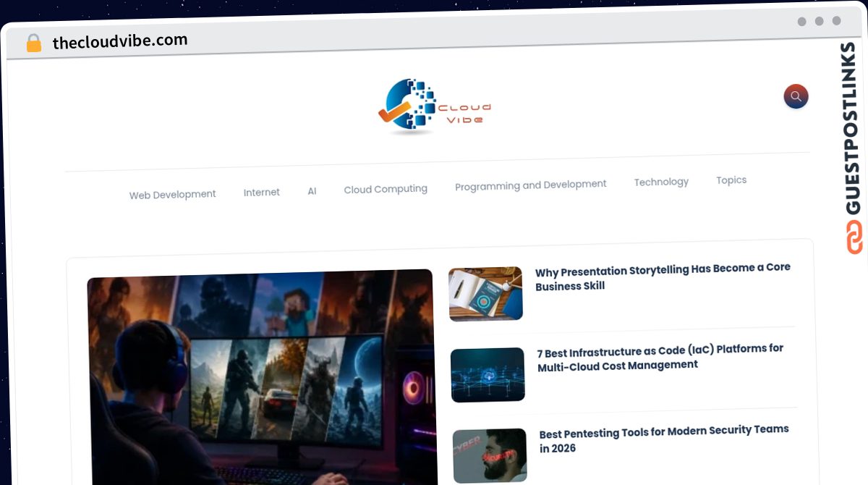The width and height of the screenshot is (868, 485).
Task: Select the AI menu item
Action: pyautogui.click(x=312, y=191)
